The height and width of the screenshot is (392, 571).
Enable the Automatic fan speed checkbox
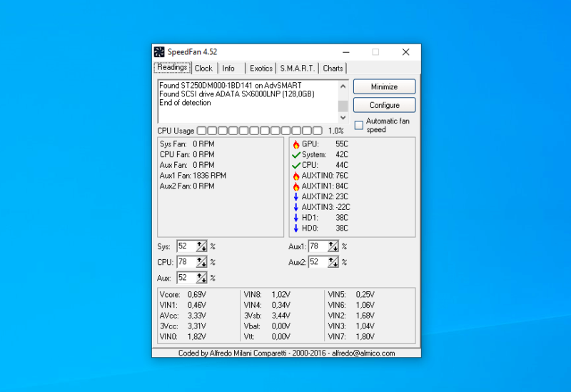pyautogui.click(x=359, y=126)
